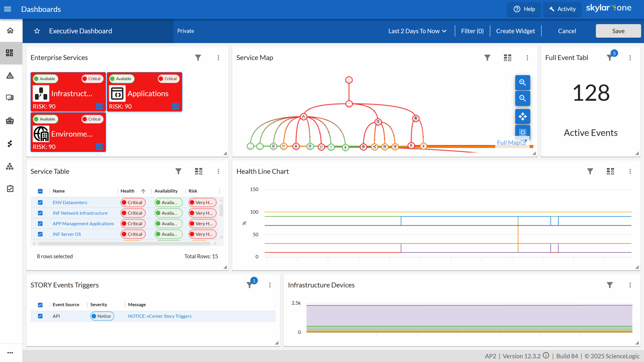Viewport: 644px width, 362px height.
Task: Open the clipboard task icon in sidebar
Action: (x=10, y=189)
